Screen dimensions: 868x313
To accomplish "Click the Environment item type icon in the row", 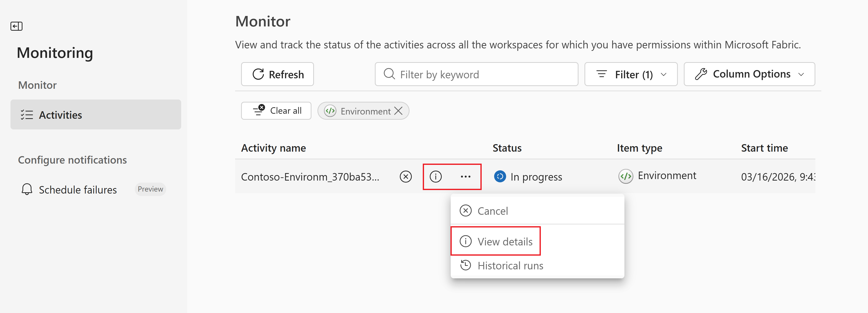I will [x=626, y=176].
